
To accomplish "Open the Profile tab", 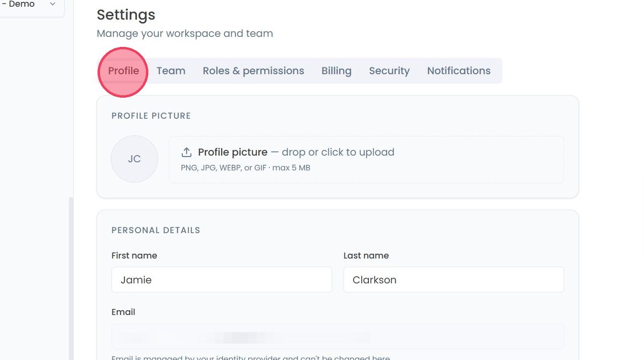I will [x=123, y=71].
